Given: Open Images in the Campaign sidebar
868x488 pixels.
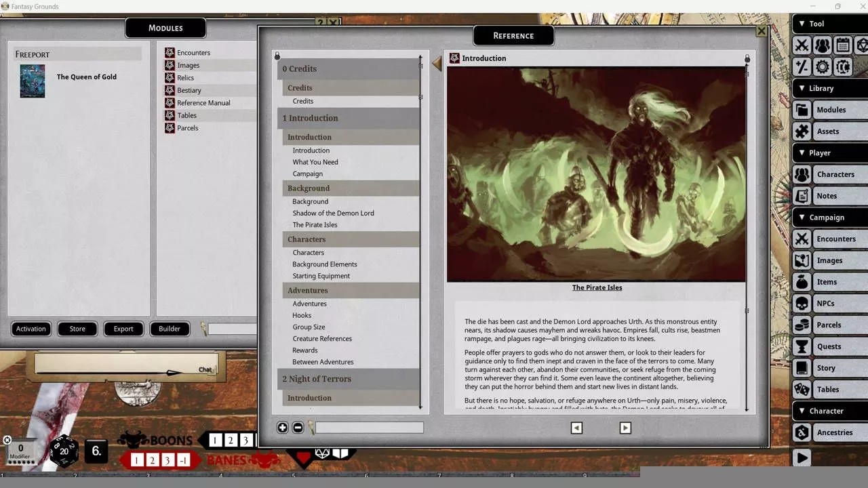Looking at the screenshot, I should point(830,260).
